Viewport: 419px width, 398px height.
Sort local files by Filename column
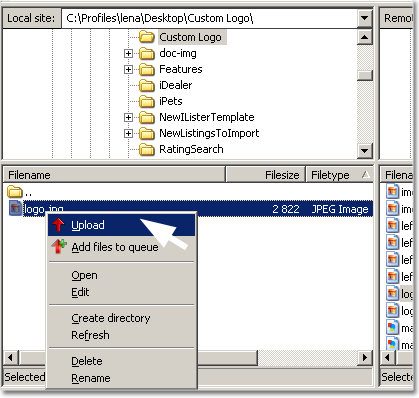(x=114, y=175)
